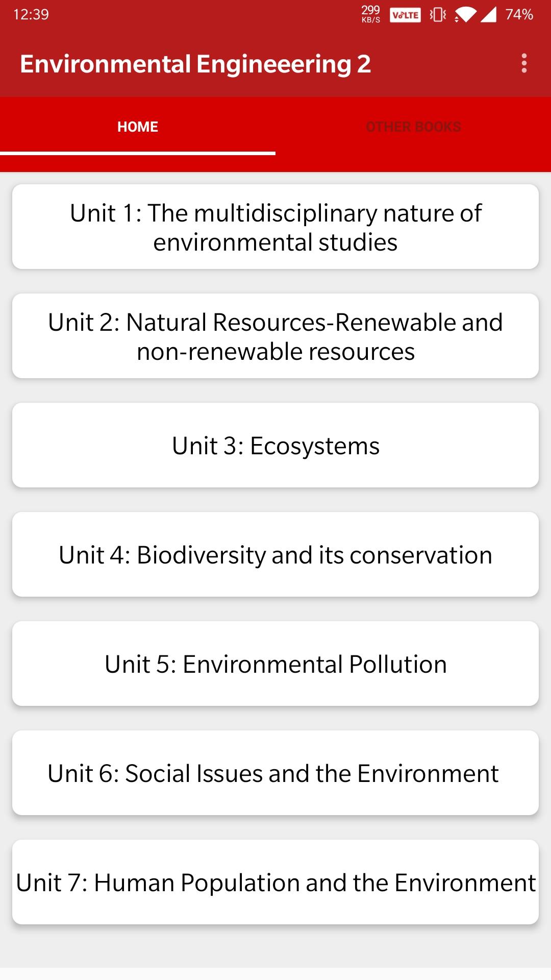Tap the vibrate mode status icon
Viewport: 551px width, 980px height.
pyautogui.click(x=437, y=15)
